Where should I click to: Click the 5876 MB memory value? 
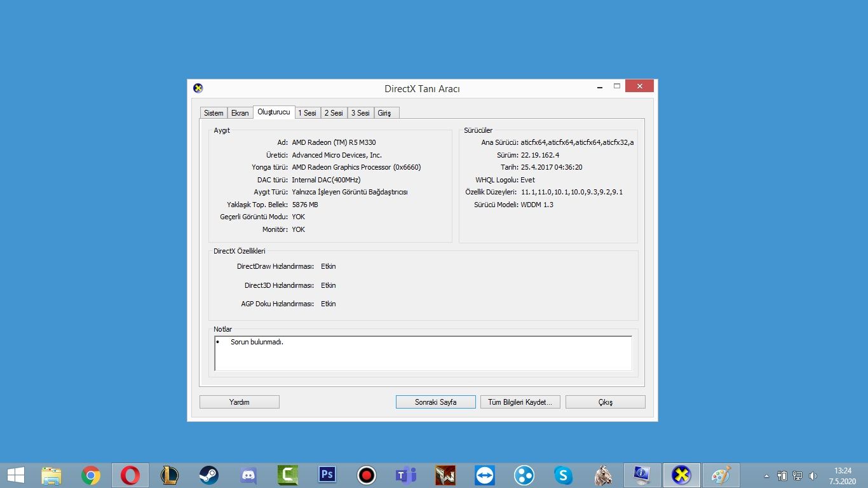(x=305, y=205)
